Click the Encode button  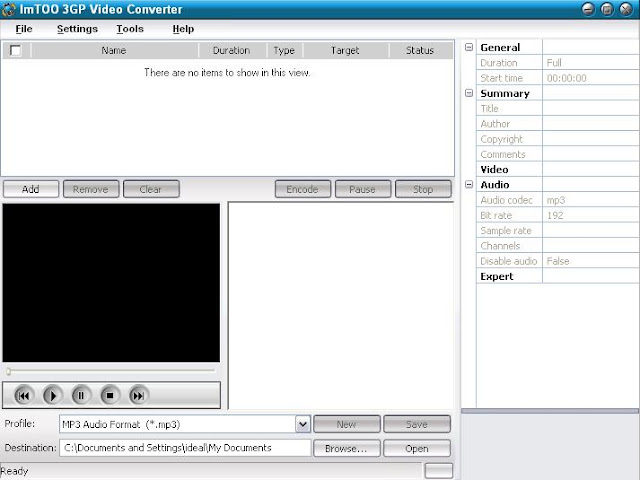[x=302, y=189]
